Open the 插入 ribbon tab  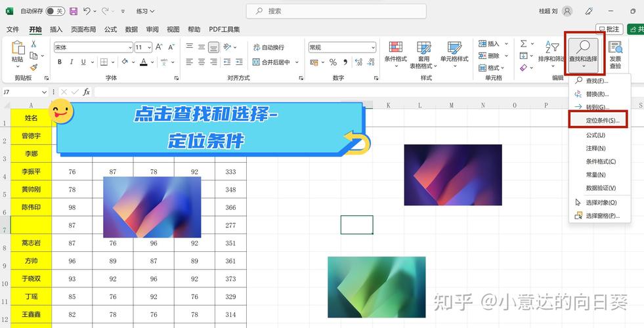[56, 30]
